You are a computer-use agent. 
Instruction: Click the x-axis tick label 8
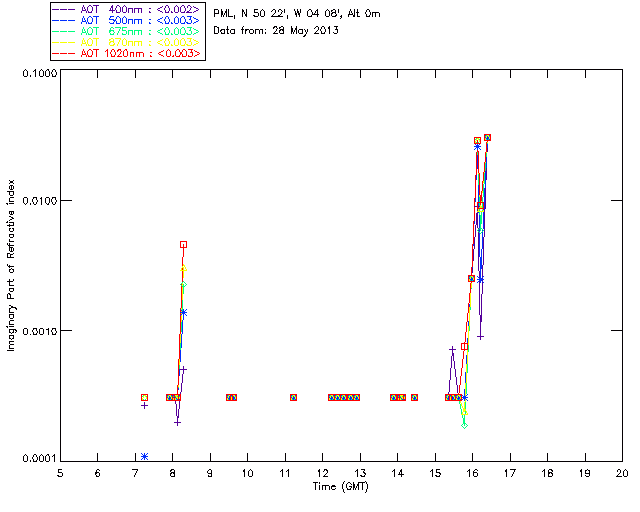pos(173,473)
